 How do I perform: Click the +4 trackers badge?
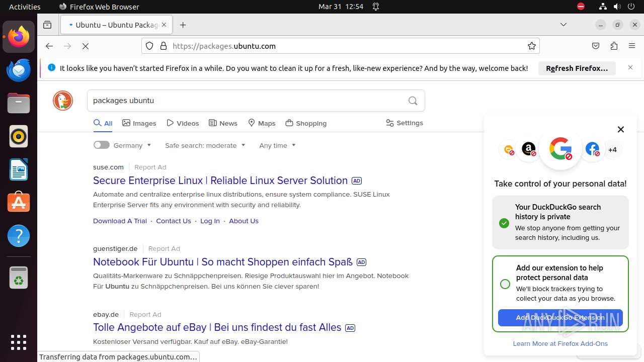click(x=612, y=150)
